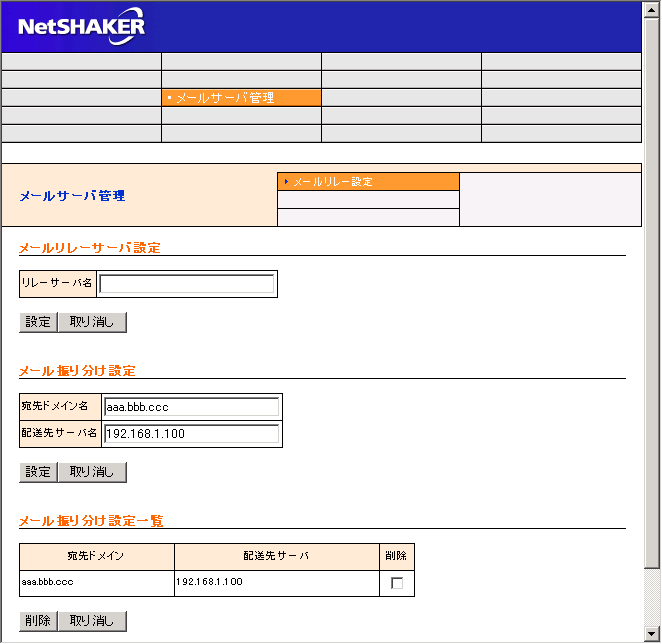Click the blue メールサーバ管理 page title
The width and height of the screenshot is (662, 644).
tap(72, 196)
